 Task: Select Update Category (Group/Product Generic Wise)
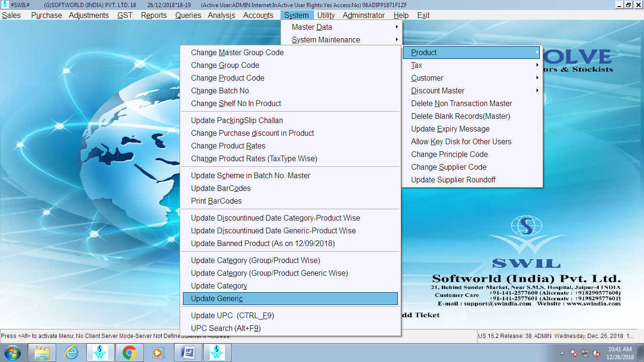pos(290,273)
